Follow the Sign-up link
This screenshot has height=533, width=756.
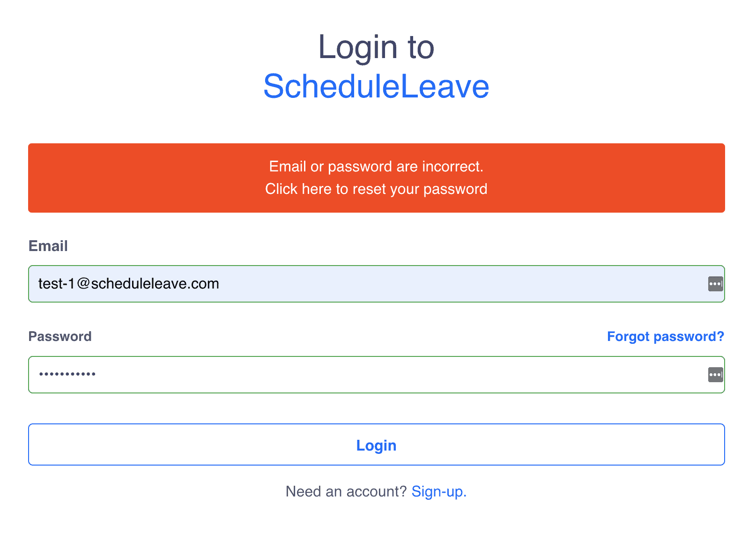[x=438, y=491]
